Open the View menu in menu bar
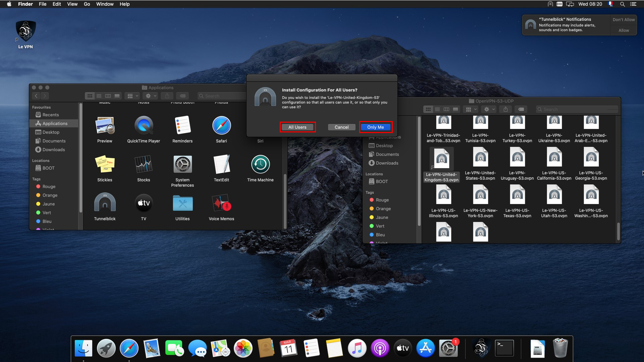Image resolution: width=644 pixels, height=362 pixels. click(x=72, y=4)
